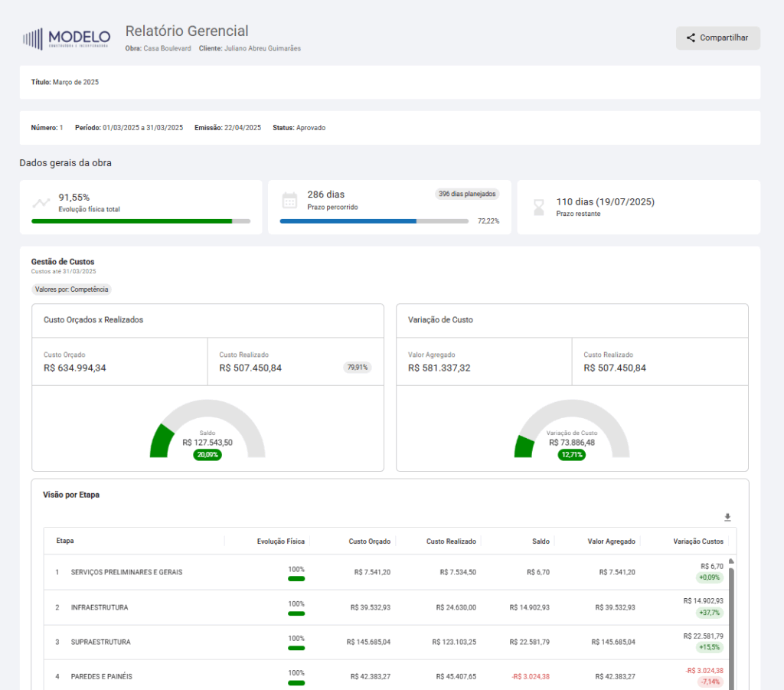Click the table scrollbar up arrow
This screenshot has width=784, height=690.
(731, 561)
